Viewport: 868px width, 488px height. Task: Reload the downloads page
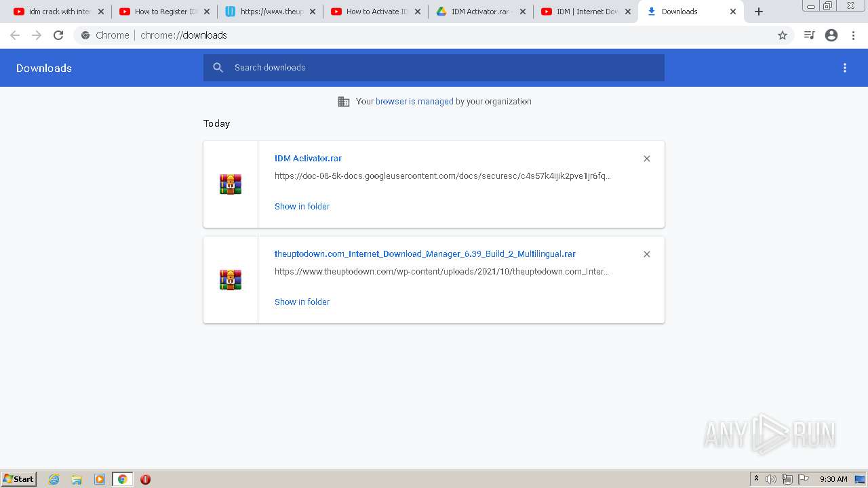pyautogui.click(x=58, y=35)
